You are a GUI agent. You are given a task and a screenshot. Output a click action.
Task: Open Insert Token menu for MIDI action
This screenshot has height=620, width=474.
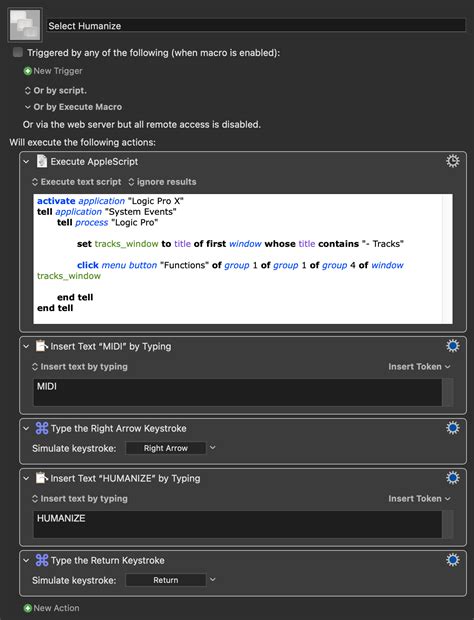[419, 367]
